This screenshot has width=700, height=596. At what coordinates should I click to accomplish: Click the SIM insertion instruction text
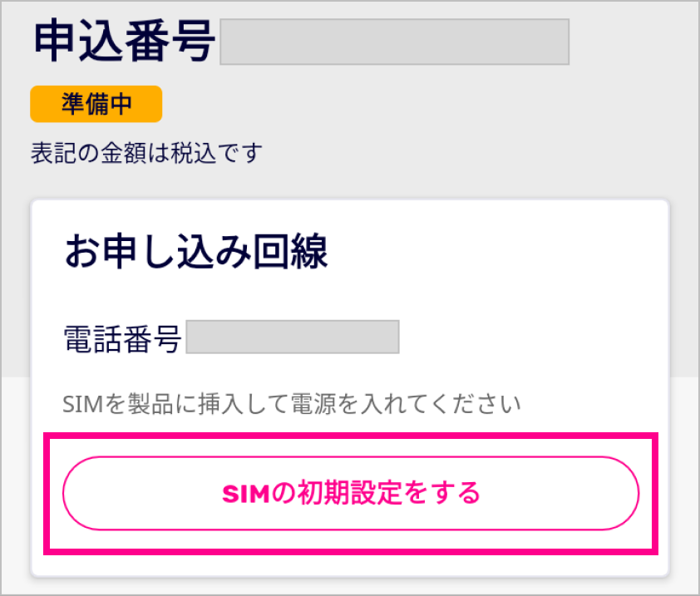[292, 405]
